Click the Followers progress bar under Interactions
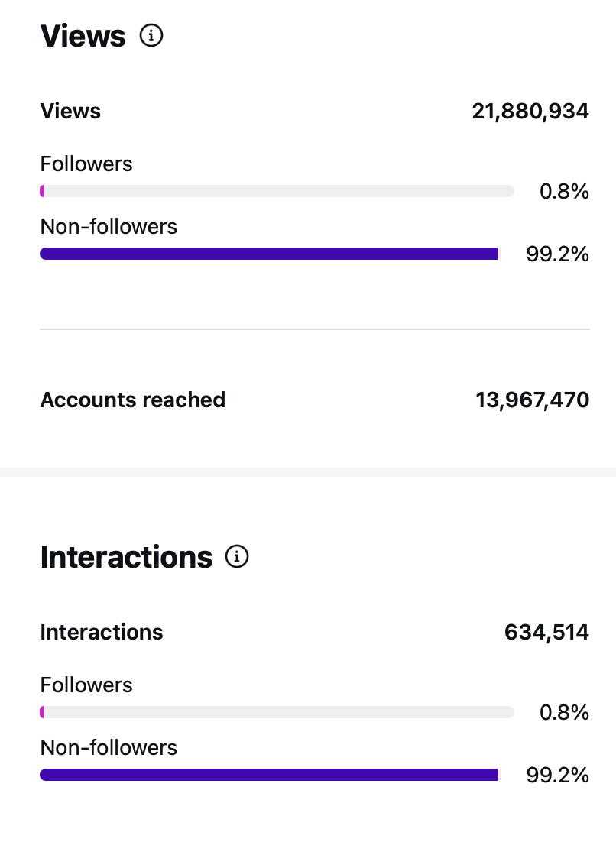This screenshot has height=842, width=616. (277, 712)
